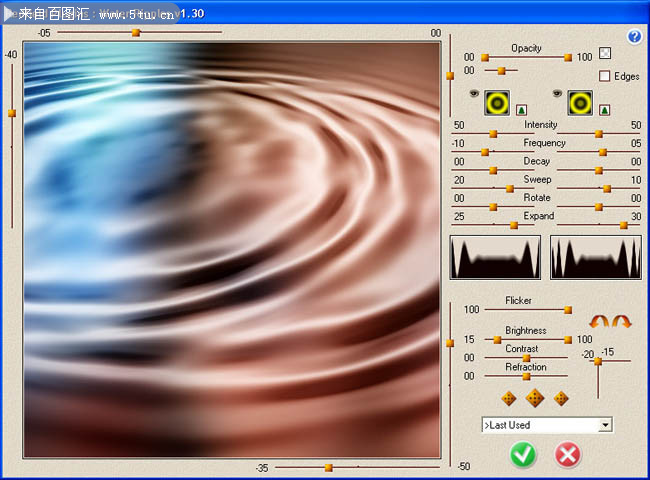The height and width of the screenshot is (480, 650).
Task: Click the Flicker slider handle
Action: [x=568, y=310]
